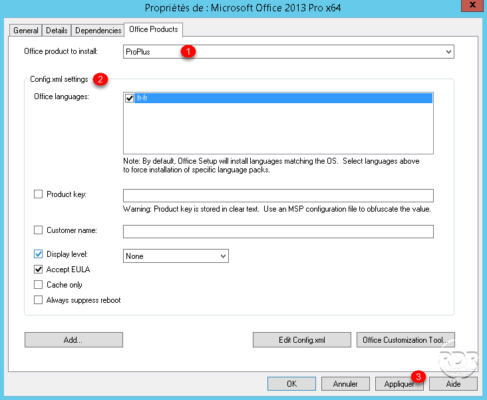Uncheck the fr-fr language checkbox
This screenshot has width=487, height=400.
pos(130,98)
